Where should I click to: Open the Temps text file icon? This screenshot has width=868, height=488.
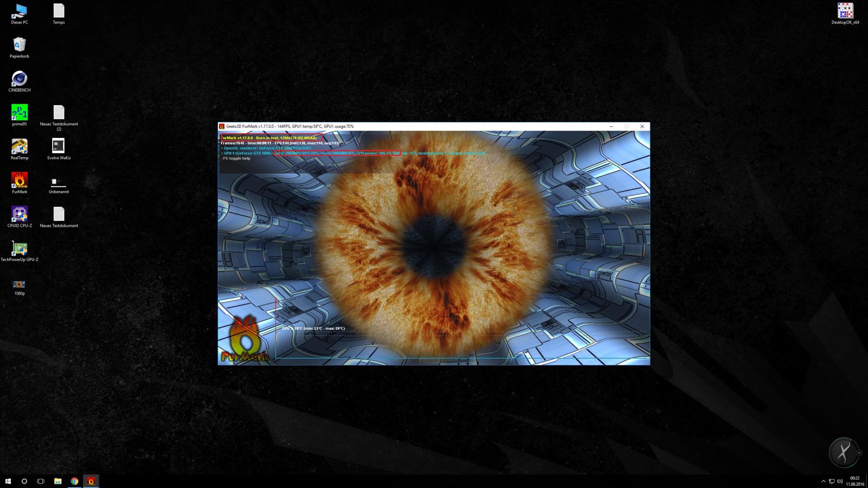click(x=59, y=14)
